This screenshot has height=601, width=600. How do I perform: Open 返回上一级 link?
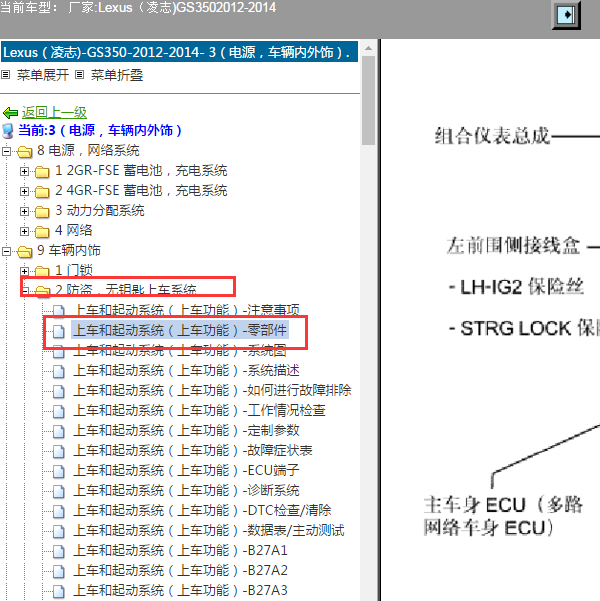(54, 112)
